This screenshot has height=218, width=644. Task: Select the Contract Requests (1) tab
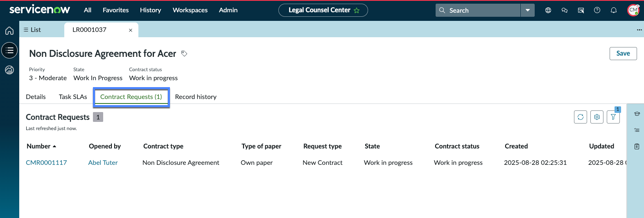point(131,97)
